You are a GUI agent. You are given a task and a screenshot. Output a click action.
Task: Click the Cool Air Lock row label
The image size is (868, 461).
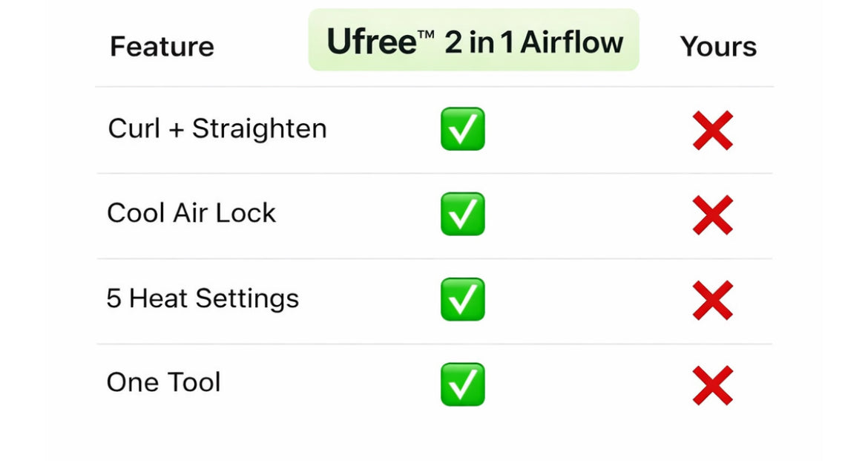tap(191, 213)
